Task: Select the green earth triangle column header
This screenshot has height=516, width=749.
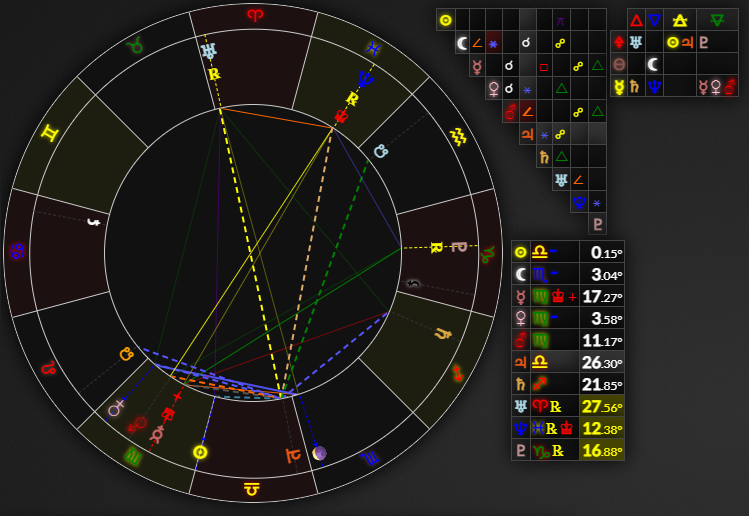Action: coord(715,19)
